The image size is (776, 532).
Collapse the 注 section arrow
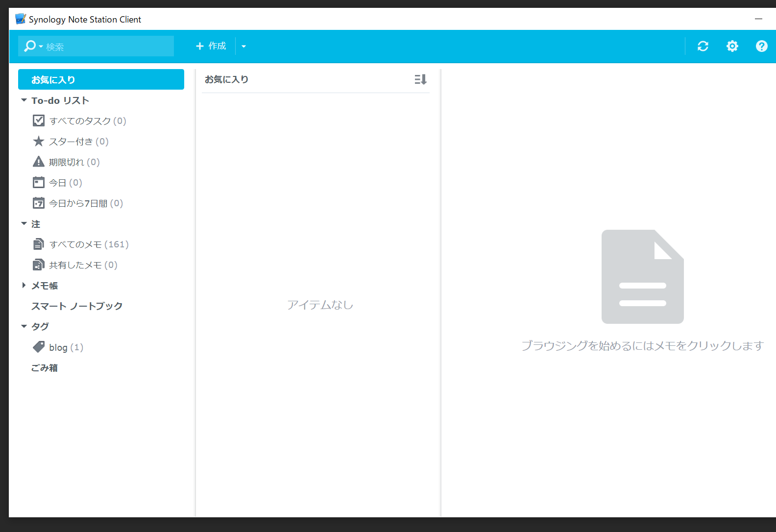tap(24, 223)
